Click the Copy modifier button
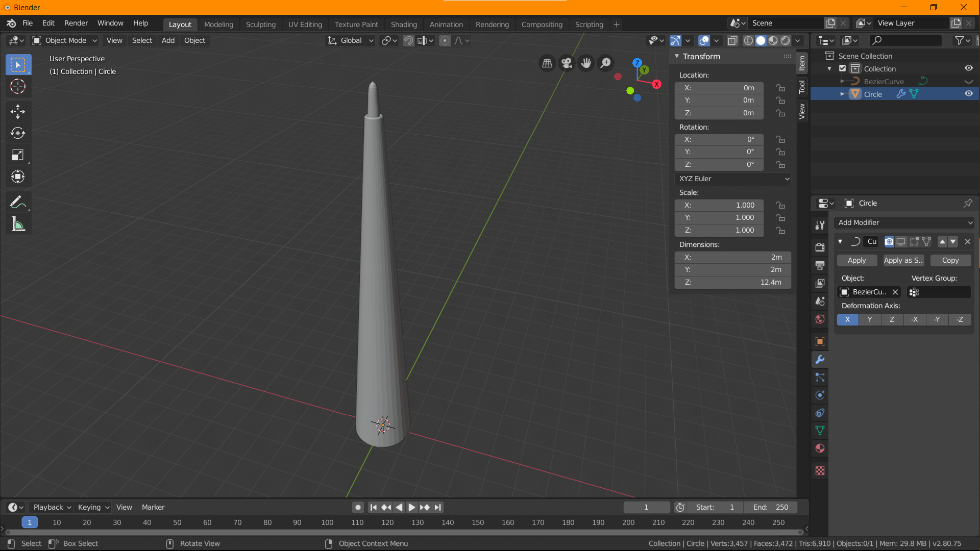The height and width of the screenshot is (551, 980). coord(950,260)
